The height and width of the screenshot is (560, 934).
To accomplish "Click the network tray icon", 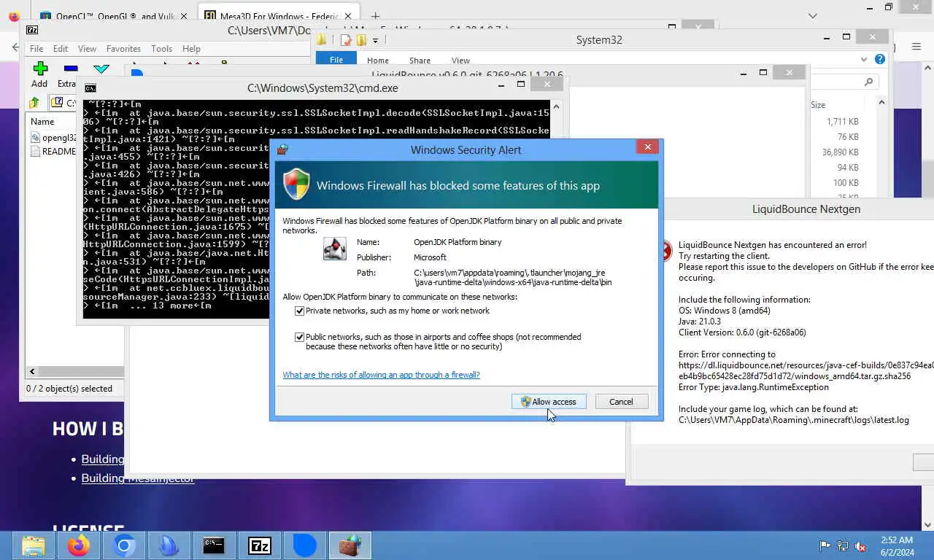I will 842,545.
